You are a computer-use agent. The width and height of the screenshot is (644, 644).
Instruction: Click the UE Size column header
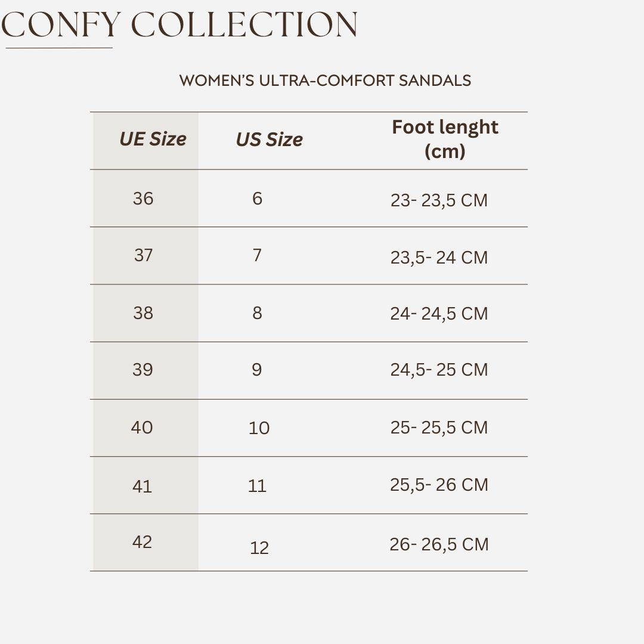pos(153,139)
